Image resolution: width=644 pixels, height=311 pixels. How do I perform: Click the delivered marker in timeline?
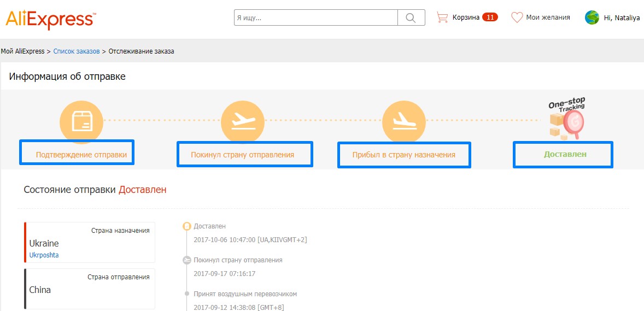pyautogui.click(x=186, y=226)
